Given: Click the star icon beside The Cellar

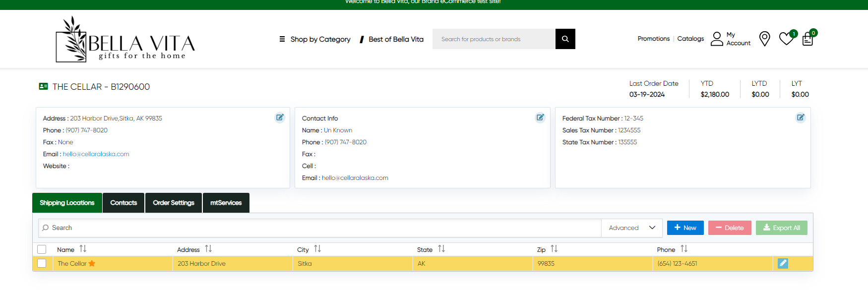Looking at the screenshot, I should [x=92, y=263].
